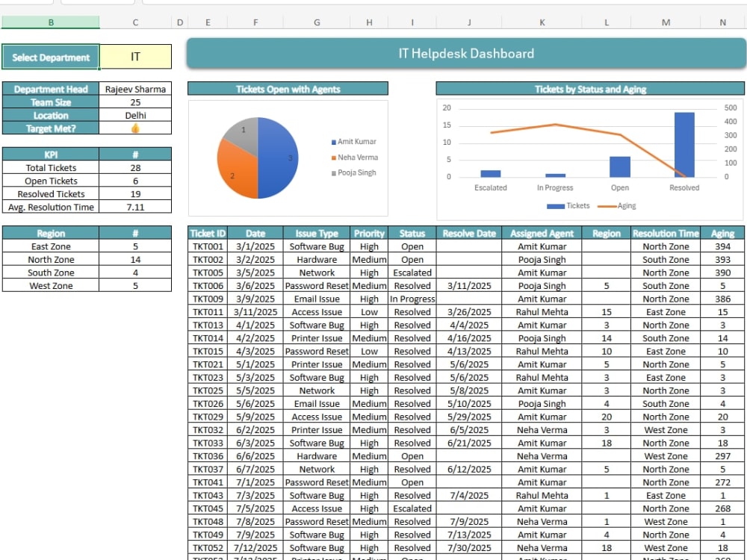Select column K header

(x=542, y=22)
